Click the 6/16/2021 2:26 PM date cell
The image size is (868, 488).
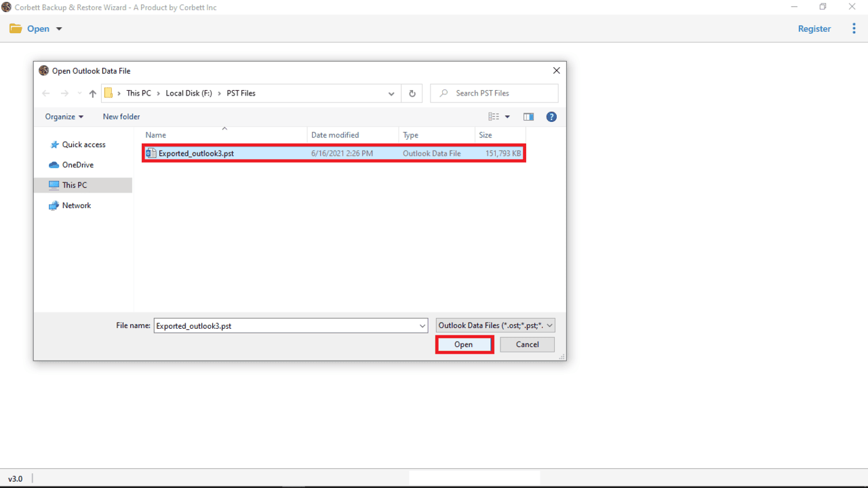pos(342,154)
